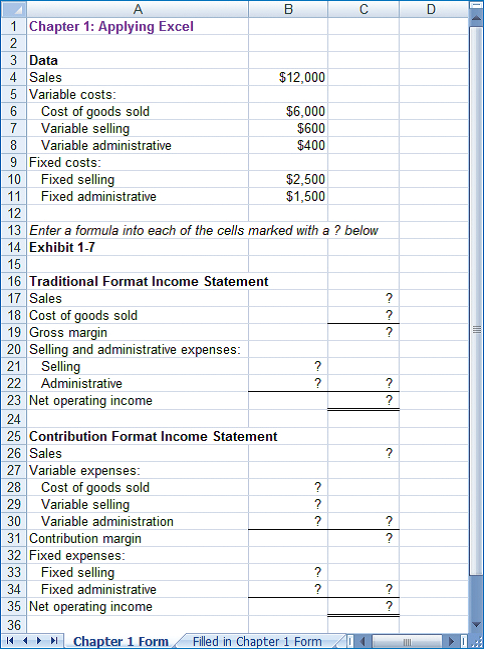Viewport: 484px width, 649px height.
Task: Jump to the first sheet tab arrow
Action: click(x=10, y=641)
